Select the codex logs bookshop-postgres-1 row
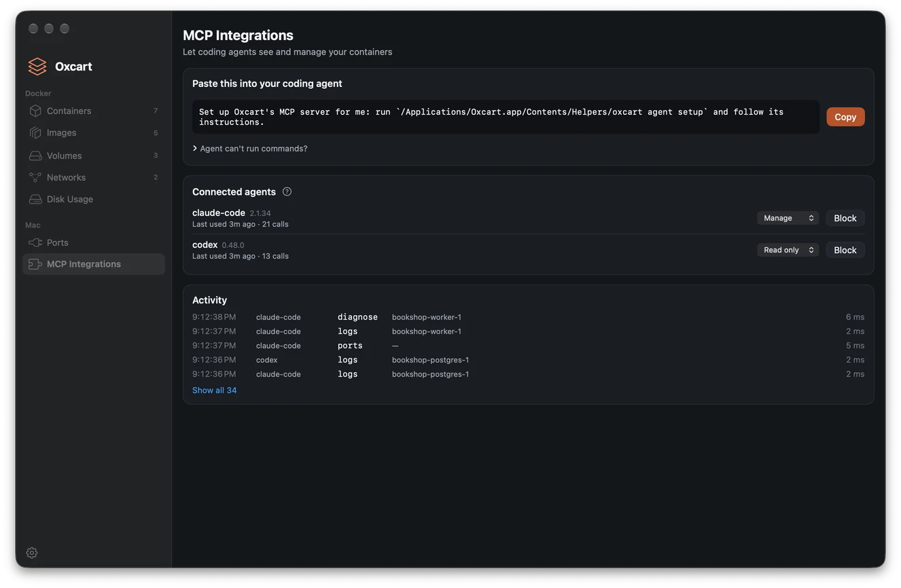Screen dimensions: 901x588 (528, 360)
